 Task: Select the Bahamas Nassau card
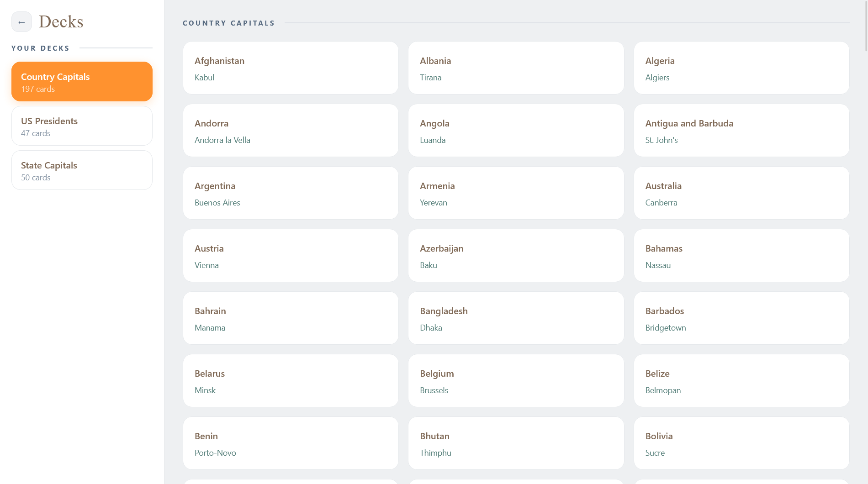pyautogui.click(x=741, y=256)
